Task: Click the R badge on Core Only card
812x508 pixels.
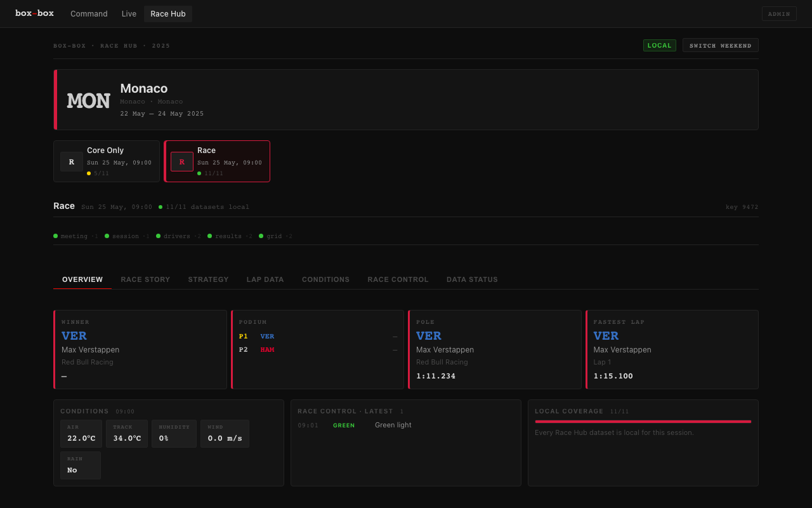Action: [72, 161]
